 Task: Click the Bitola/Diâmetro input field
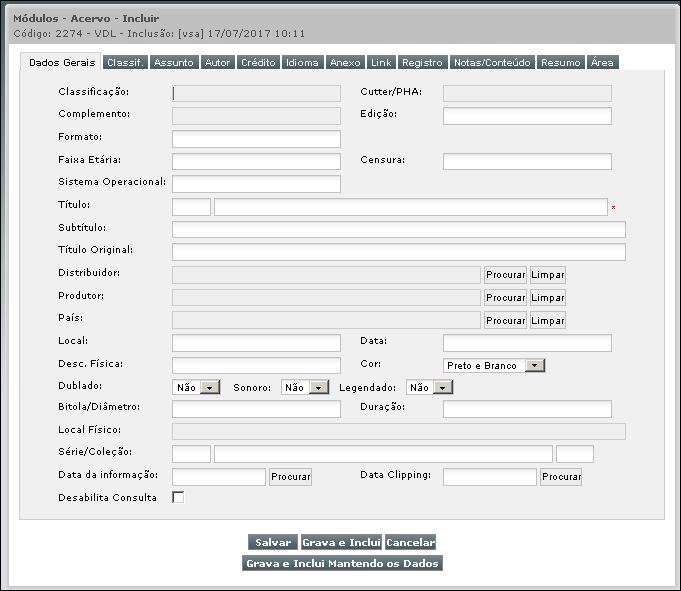(256, 409)
